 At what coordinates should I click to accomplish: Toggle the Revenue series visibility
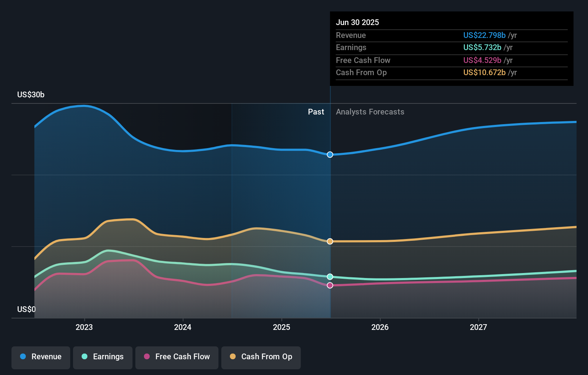coord(40,357)
